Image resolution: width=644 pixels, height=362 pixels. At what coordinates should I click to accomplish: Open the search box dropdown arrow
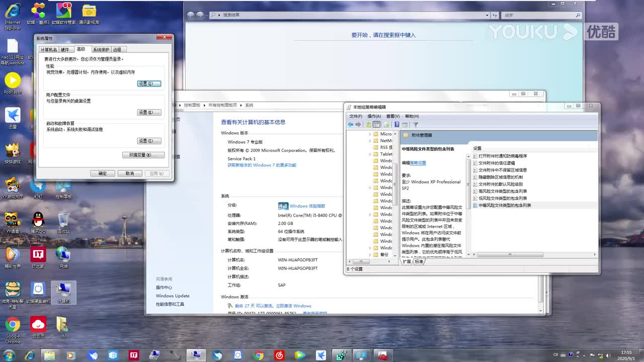486,15
